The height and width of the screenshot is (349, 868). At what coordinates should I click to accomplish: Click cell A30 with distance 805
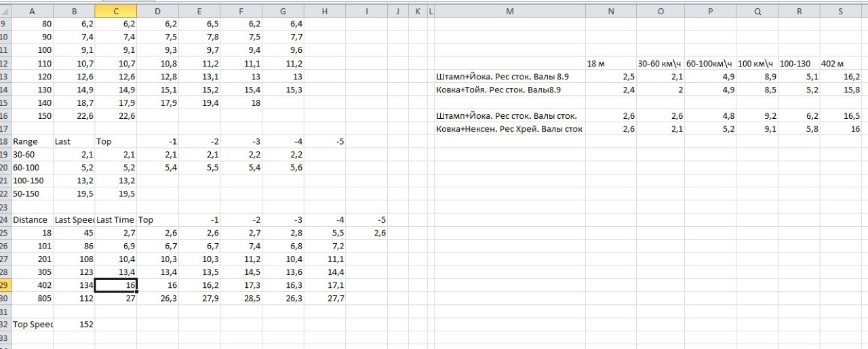point(32,299)
